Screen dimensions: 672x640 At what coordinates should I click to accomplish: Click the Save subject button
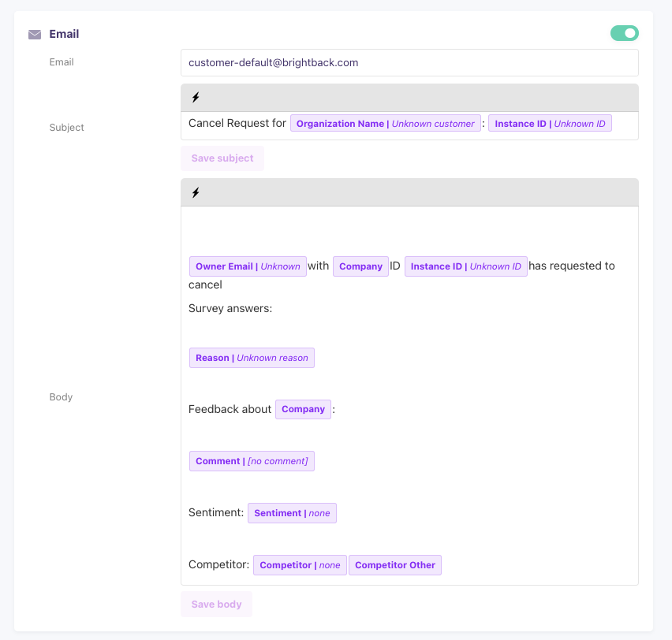click(x=222, y=158)
